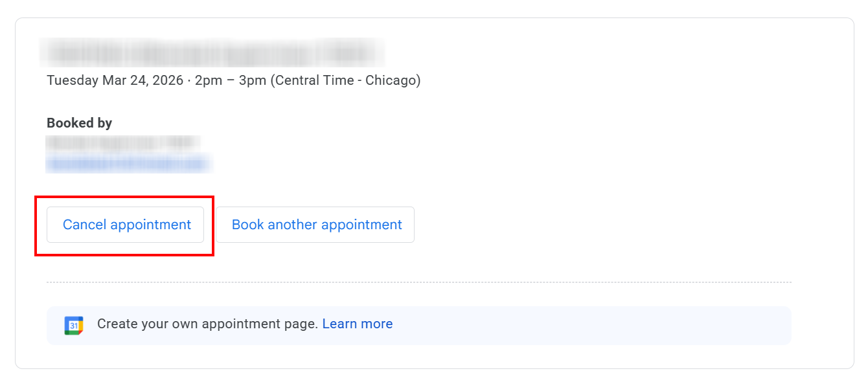Viewport: 868px width, 382px height.
Task: Click the blue promo banner at the bottom
Action: [418, 324]
